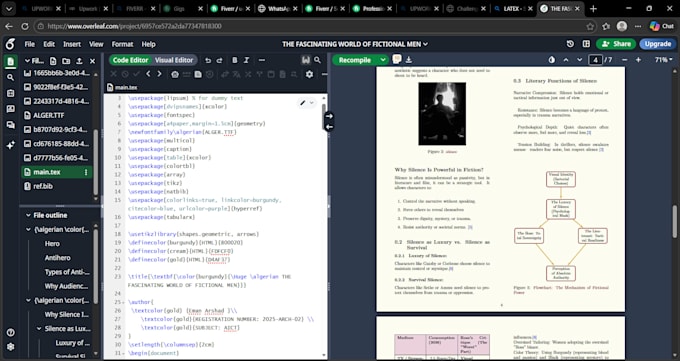Redo the last editor change
Screen dimensions: 680x361
point(219,60)
